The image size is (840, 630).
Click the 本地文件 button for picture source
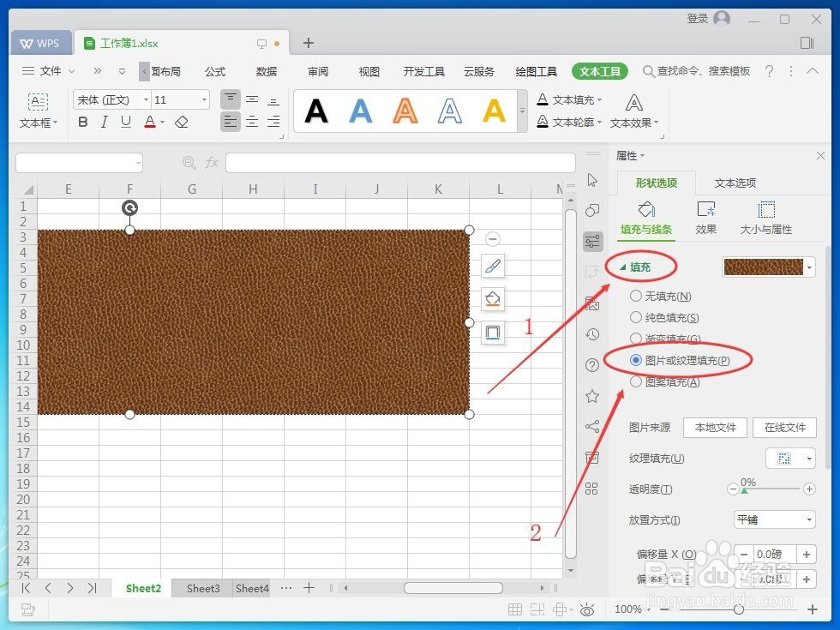714,428
